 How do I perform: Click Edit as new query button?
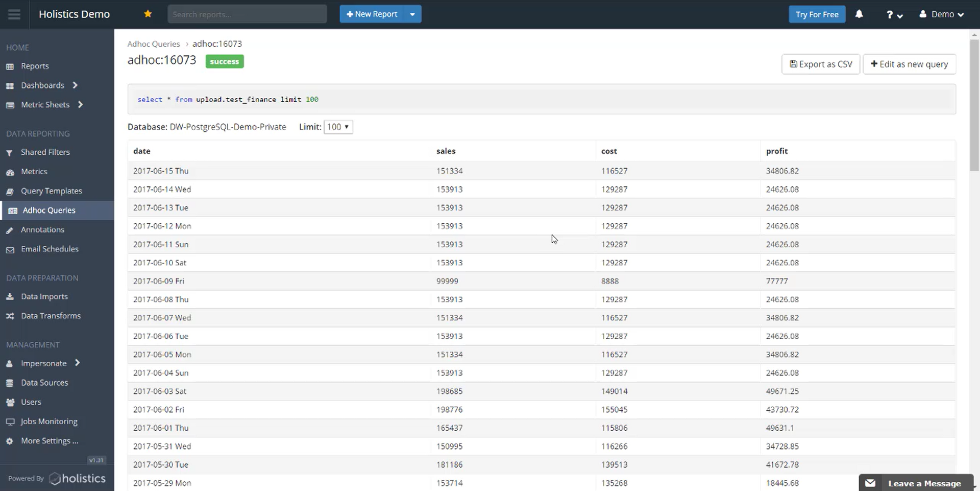coord(909,64)
